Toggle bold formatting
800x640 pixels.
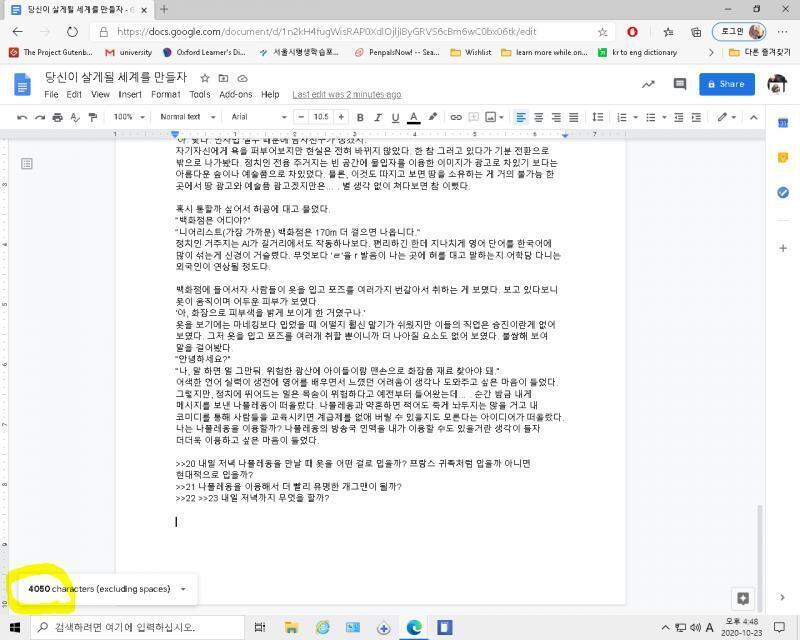(x=360, y=117)
